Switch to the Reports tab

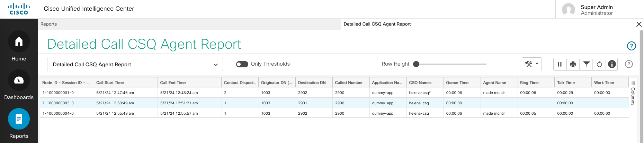49,24
